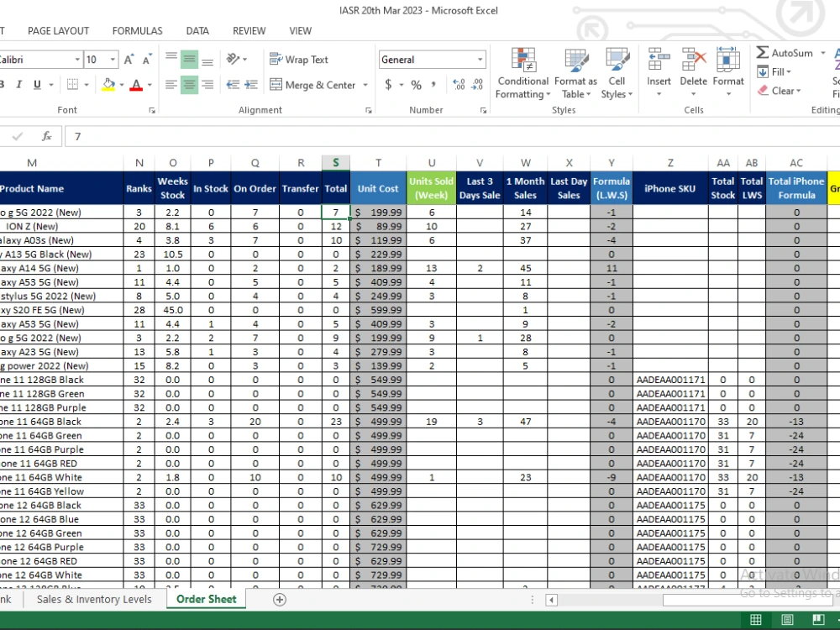Open the General number format dropdown
The width and height of the screenshot is (840, 630).
click(x=480, y=60)
